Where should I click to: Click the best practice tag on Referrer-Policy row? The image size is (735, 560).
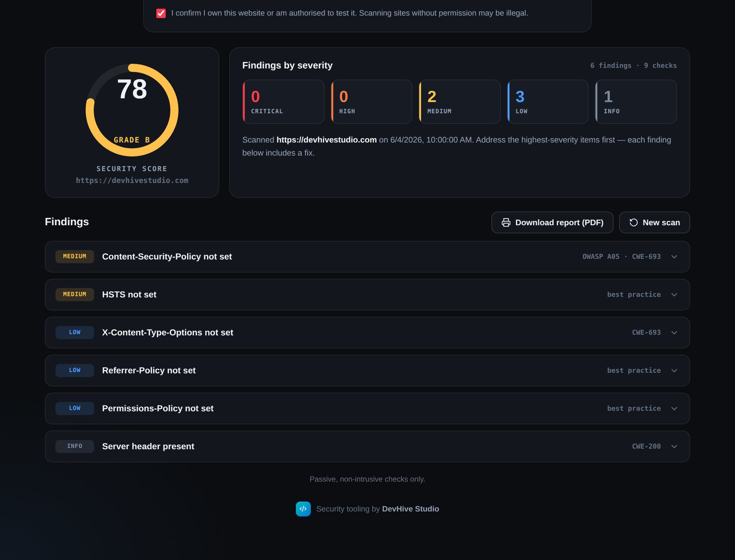(x=634, y=371)
